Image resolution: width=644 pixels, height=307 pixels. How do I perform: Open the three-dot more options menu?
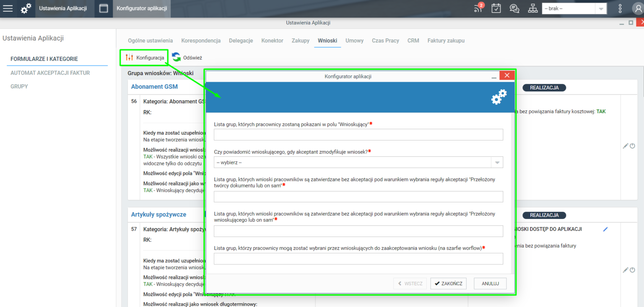[621, 8]
